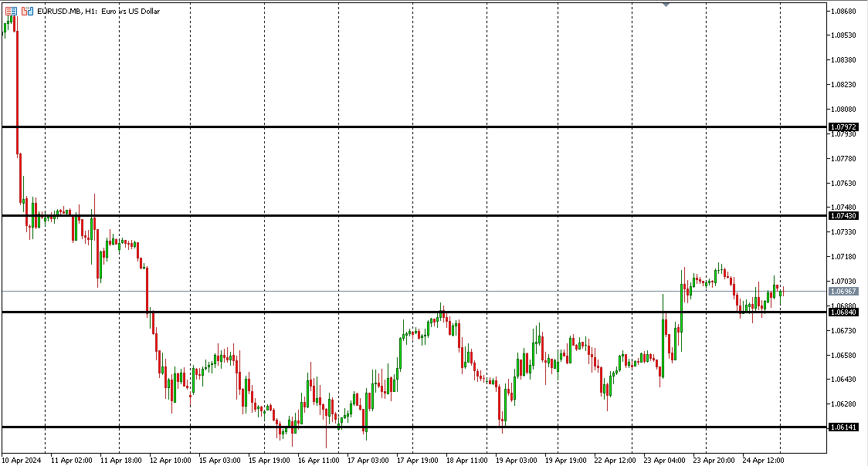Click the 11 Apr 18:00 time label
Image resolution: width=868 pixels, height=466 pixels.
[120, 460]
